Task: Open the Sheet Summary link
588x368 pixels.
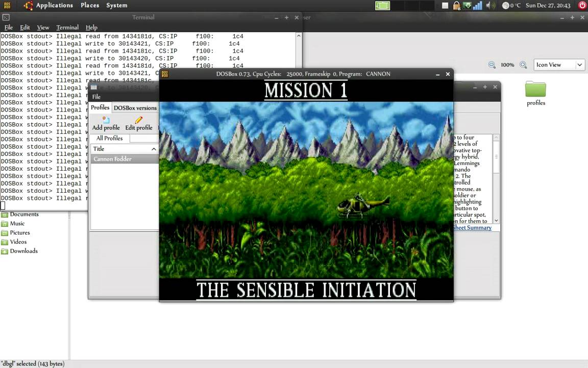Action: point(472,227)
